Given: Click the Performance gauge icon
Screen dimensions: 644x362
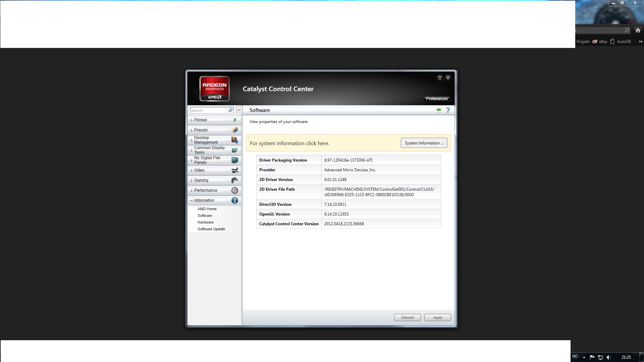Looking at the screenshot, I should pos(235,190).
